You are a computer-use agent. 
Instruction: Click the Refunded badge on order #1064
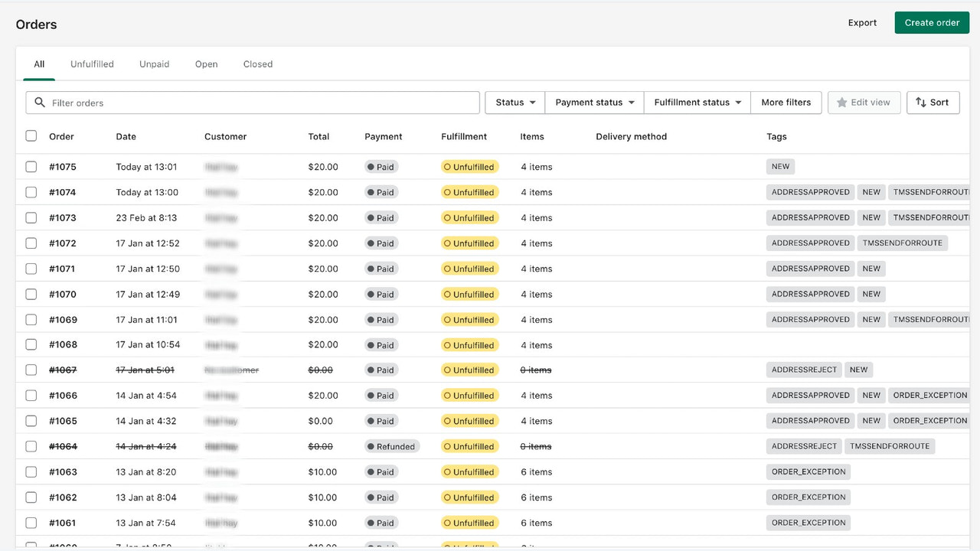coord(392,446)
